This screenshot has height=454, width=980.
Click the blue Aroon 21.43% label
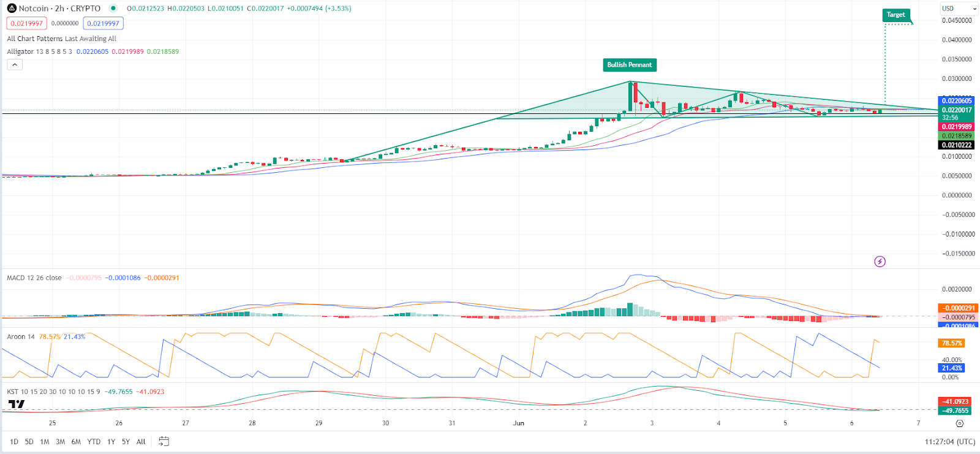coord(952,368)
